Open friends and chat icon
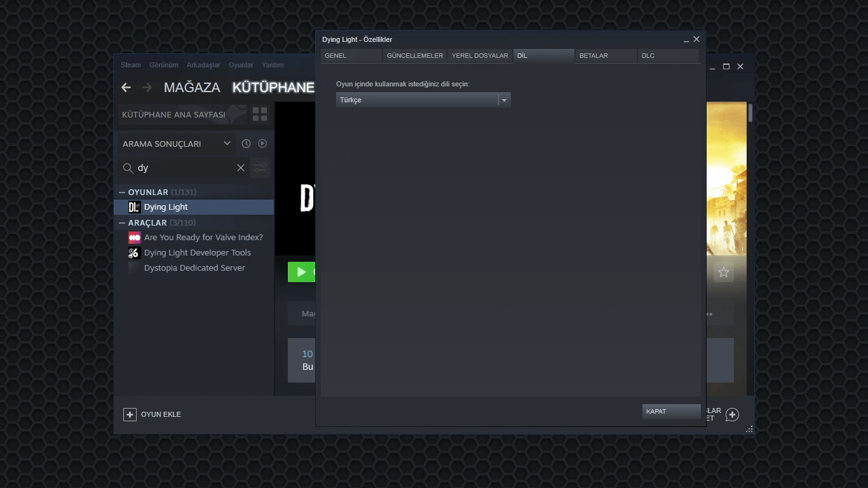Image resolution: width=868 pixels, height=488 pixels. (732, 415)
